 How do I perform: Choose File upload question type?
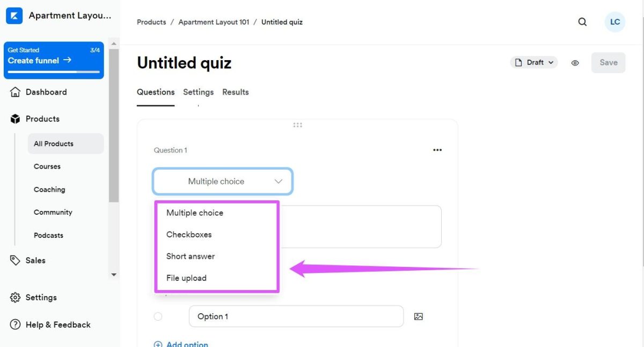186,278
